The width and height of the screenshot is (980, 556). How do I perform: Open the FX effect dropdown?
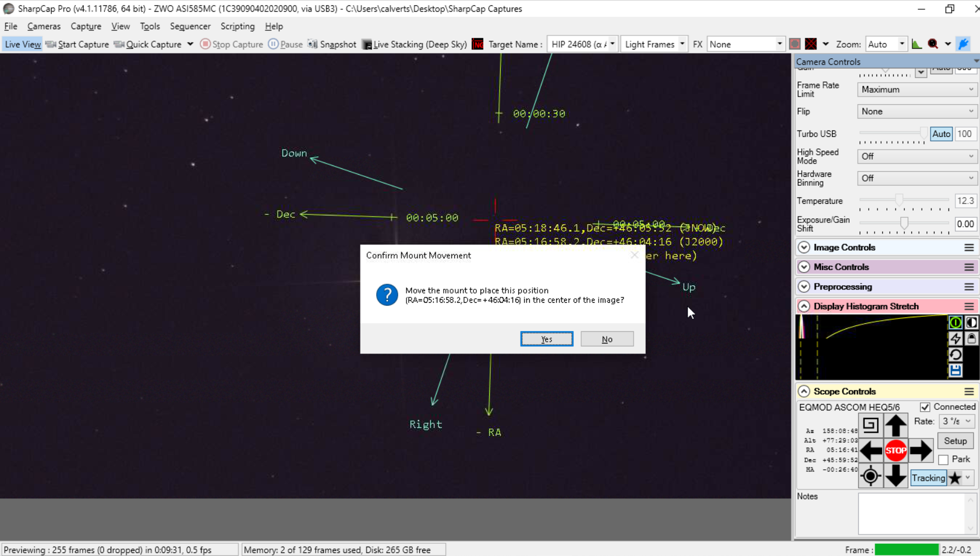(745, 44)
